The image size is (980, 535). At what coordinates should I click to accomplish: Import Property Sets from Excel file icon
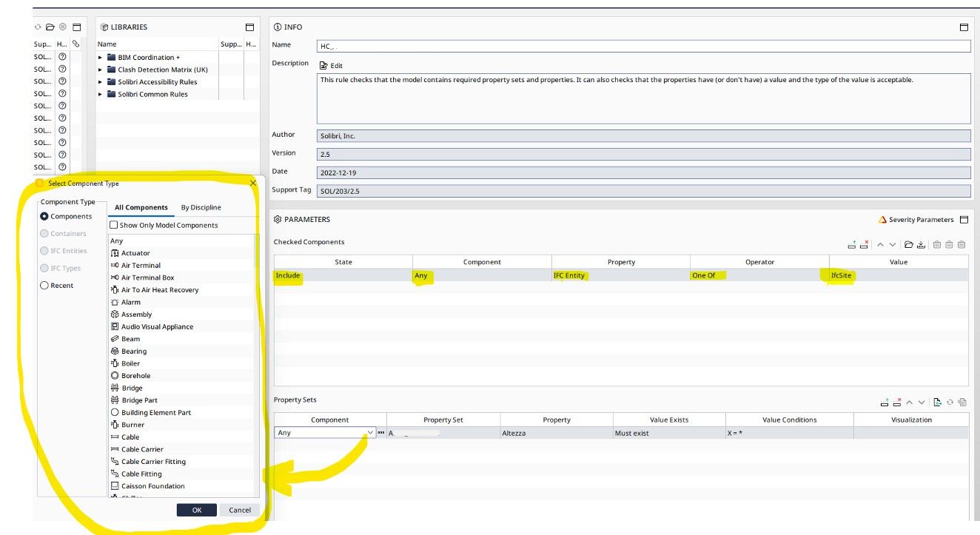[937, 403]
